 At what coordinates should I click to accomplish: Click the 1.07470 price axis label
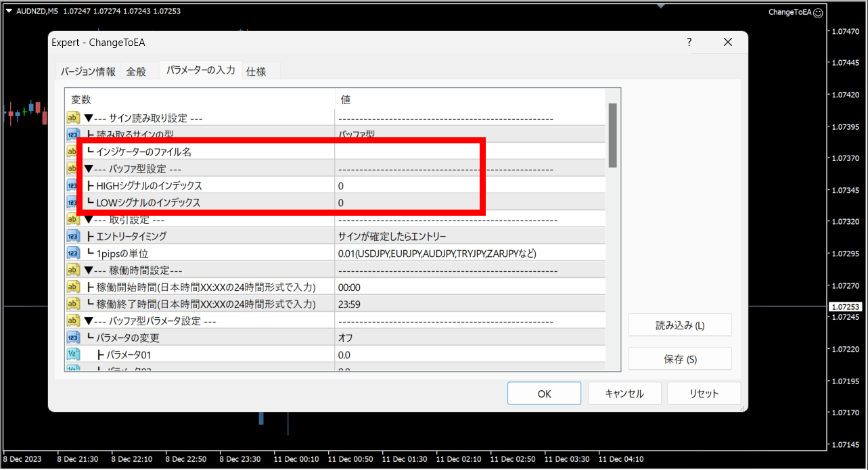[x=846, y=31]
